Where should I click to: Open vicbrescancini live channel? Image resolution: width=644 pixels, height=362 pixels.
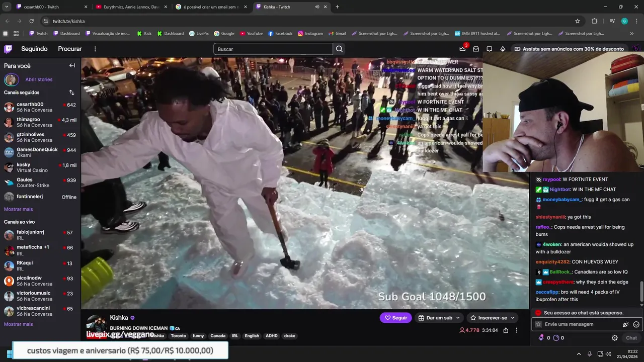(40, 311)
